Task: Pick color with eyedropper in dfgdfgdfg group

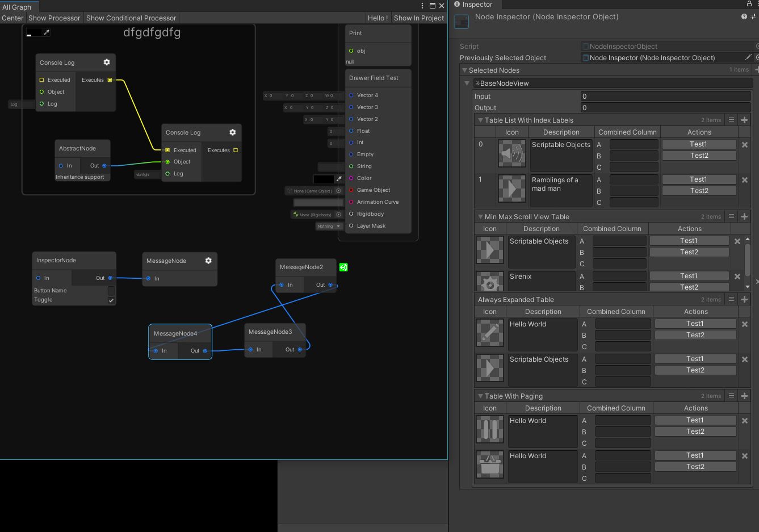Action: (47, 32)
